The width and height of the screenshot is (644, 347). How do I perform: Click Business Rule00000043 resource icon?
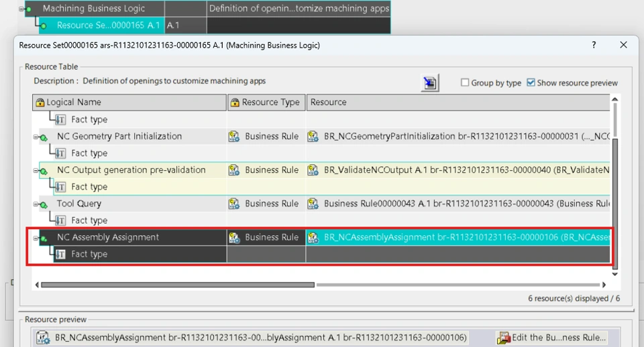(313, 204)
